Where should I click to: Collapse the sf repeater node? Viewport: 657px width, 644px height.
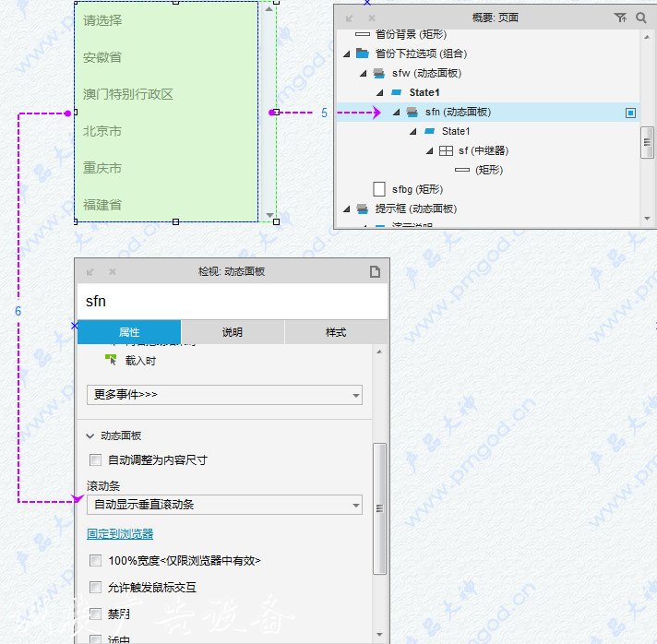429,150
